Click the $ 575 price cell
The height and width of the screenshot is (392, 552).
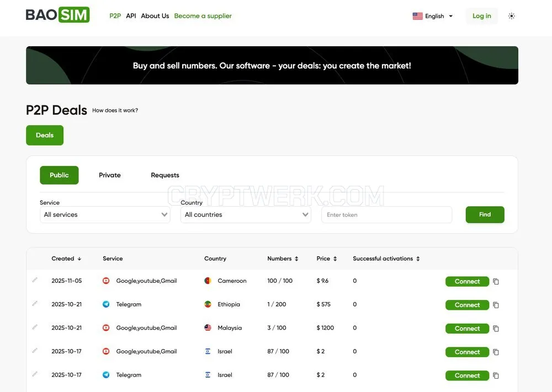click(323, 304)
